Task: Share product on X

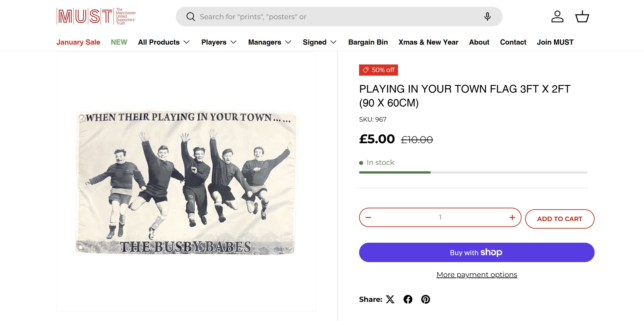Action: (x=390, y=299)
